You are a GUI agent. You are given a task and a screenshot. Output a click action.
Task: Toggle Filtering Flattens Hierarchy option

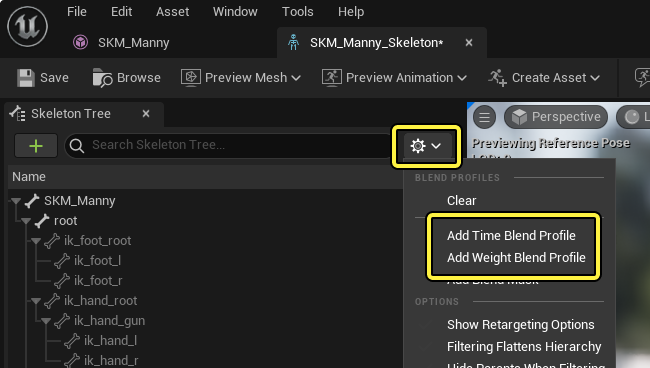[x=524, y=346]
